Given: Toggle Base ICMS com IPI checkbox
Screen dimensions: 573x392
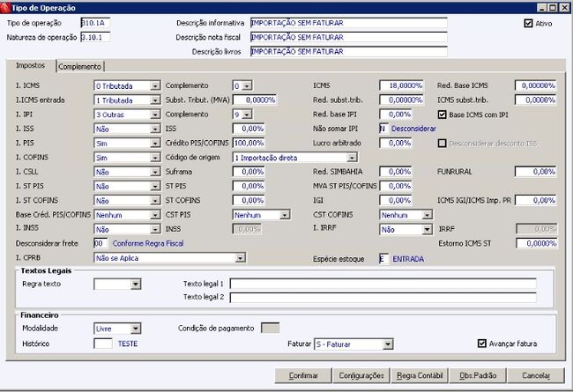Looking at the screenshot, I should coord(442,115).
